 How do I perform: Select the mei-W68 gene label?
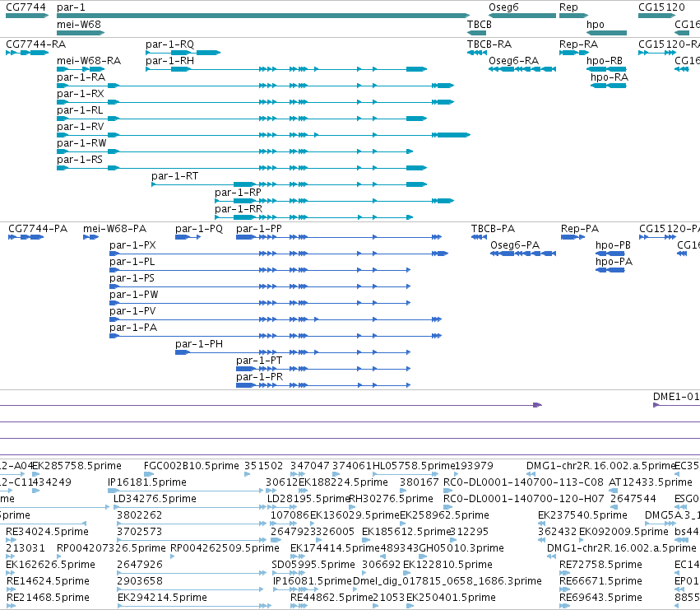pos(79,24)
